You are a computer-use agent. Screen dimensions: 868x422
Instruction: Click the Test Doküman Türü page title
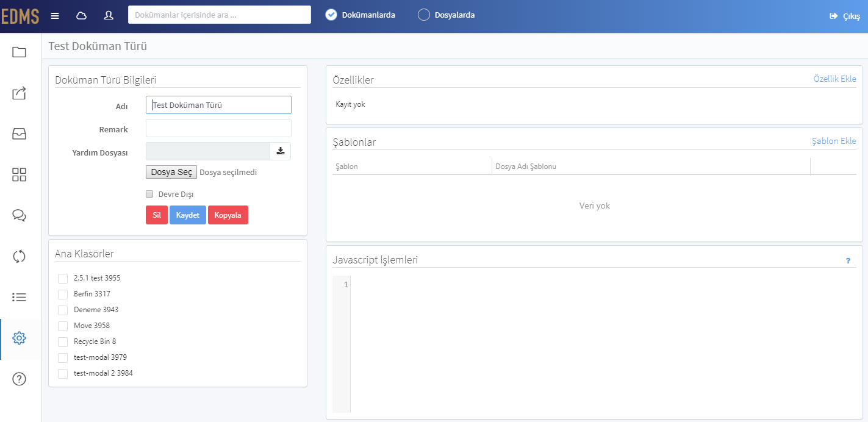(98, 46)
